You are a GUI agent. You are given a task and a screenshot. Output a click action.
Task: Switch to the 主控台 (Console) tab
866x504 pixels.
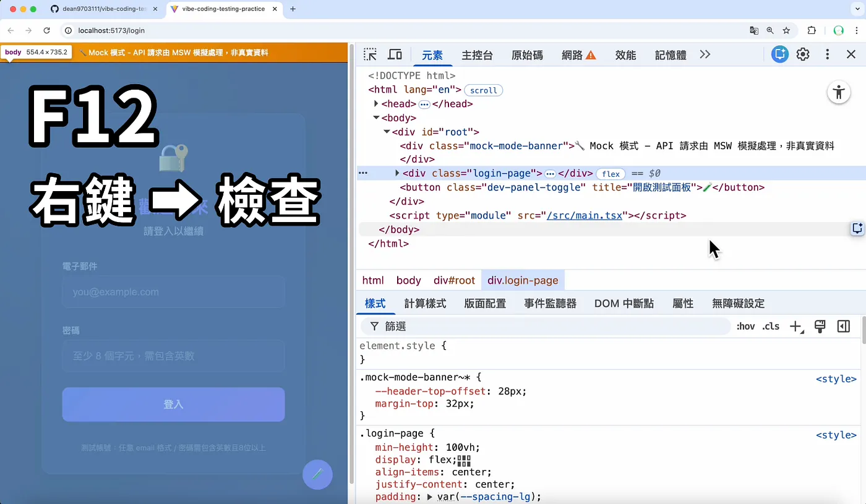coord(477,55)
